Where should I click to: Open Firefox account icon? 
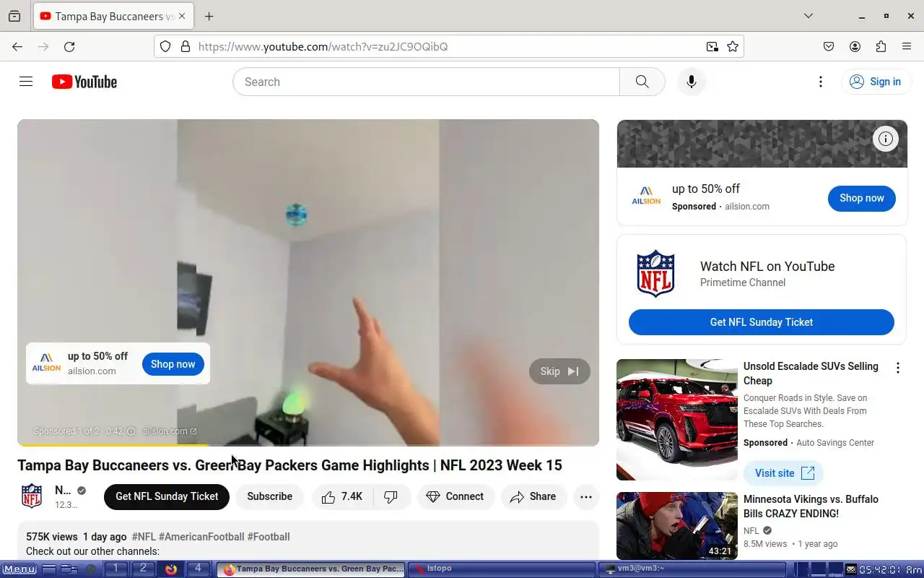(x=855, y=46)
